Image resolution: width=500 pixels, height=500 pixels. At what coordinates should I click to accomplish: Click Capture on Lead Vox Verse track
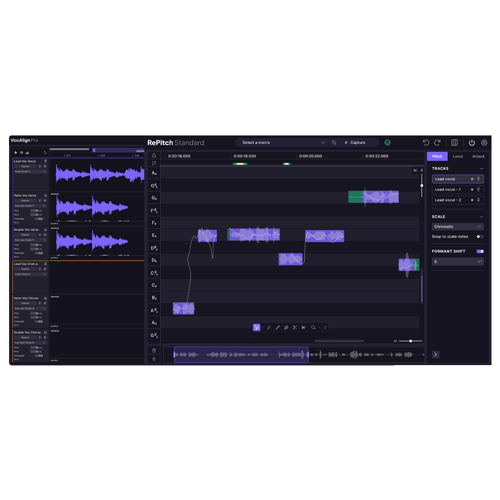[x=25, y=166]
